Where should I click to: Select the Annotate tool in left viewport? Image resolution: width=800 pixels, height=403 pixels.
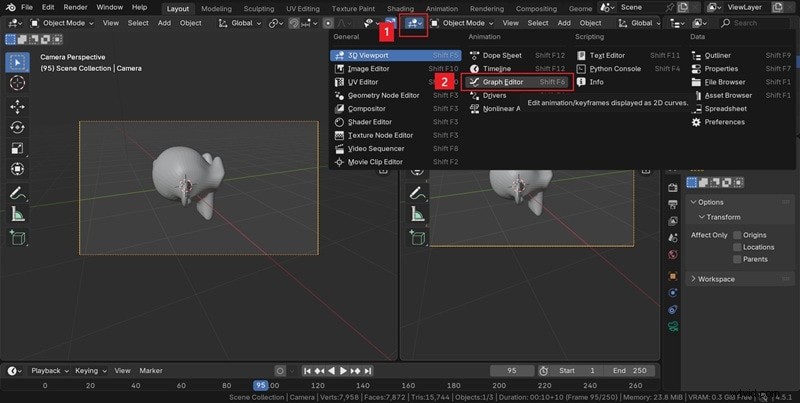(x=17, y=193)
